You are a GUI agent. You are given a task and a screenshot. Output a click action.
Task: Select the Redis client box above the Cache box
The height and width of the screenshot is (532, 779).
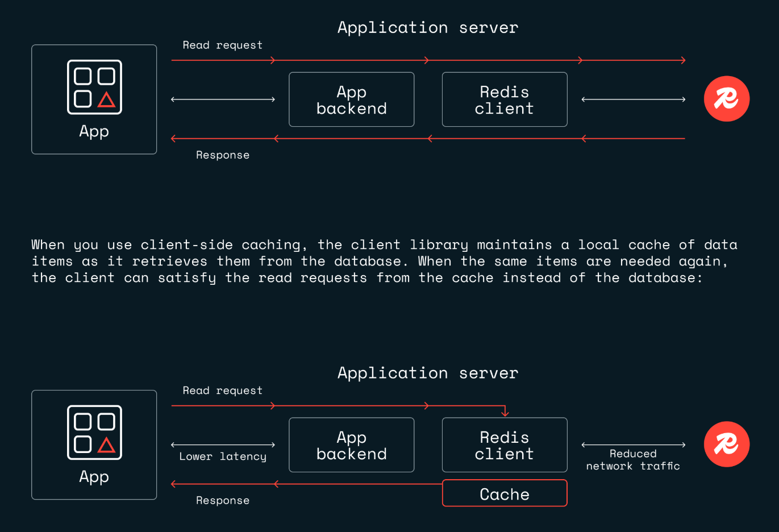click(x=505, y=445)
